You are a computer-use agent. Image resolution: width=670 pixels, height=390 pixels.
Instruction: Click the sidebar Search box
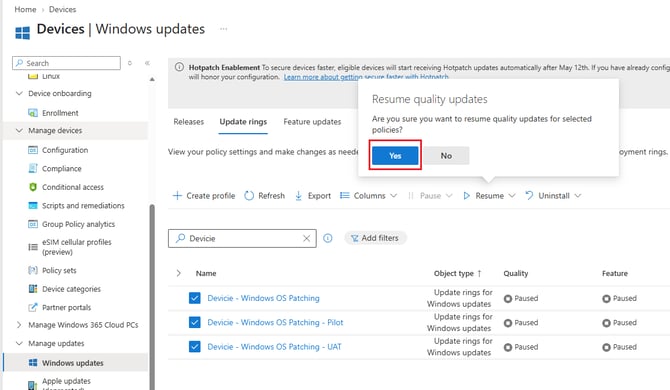[66, 63]
